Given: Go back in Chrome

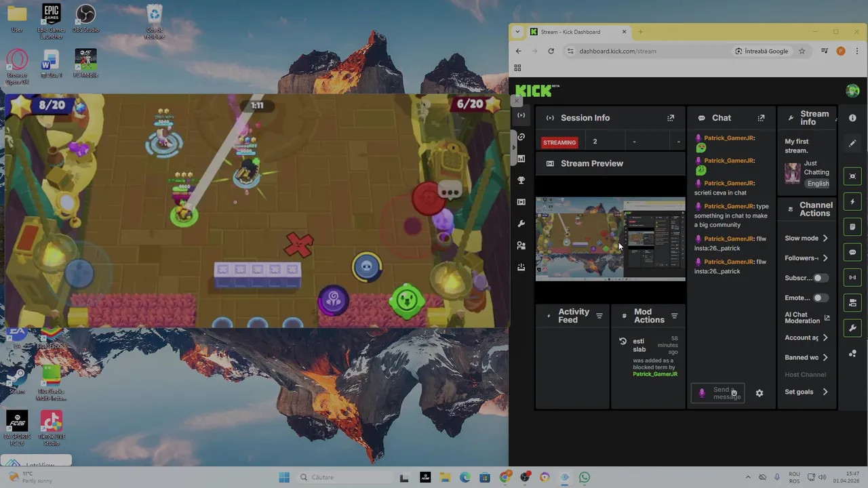Looking at the screenshot, I should click(x=519, y=51).
